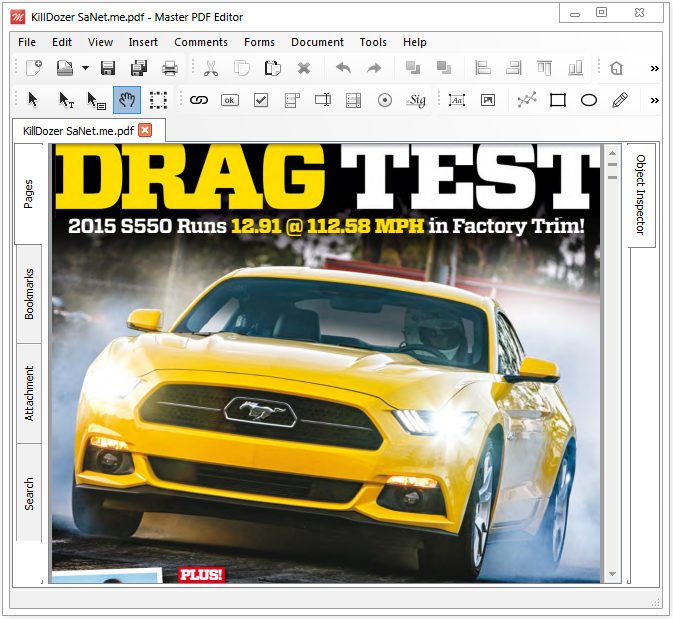Open the Edit menu
Image resolution: width=673 pixels, height=619 pixels.
[62, 42]
